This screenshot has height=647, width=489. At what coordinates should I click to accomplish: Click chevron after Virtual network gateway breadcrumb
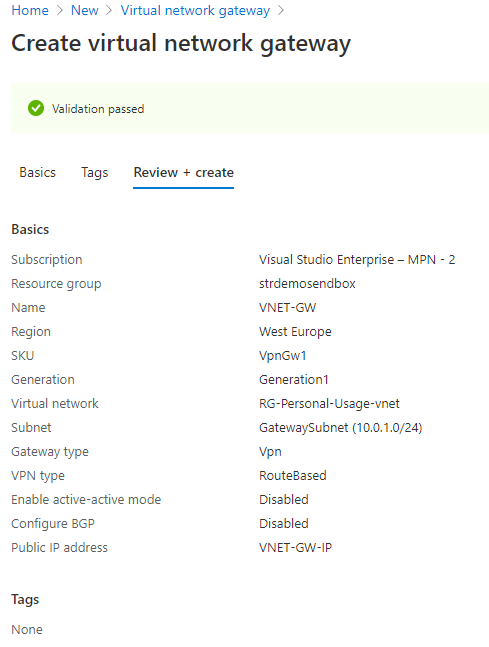281,10
